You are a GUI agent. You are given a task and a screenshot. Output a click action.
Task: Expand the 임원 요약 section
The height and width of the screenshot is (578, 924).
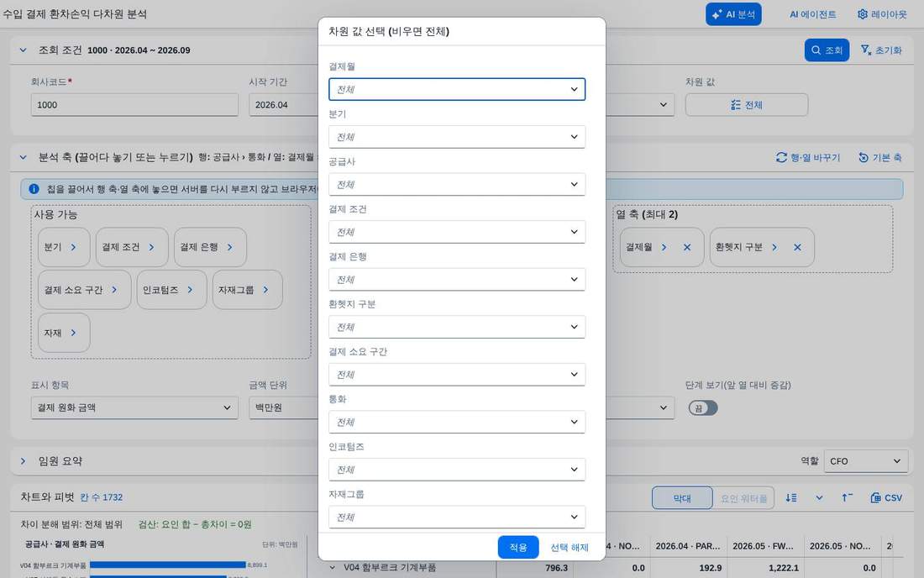click(23, 460)
